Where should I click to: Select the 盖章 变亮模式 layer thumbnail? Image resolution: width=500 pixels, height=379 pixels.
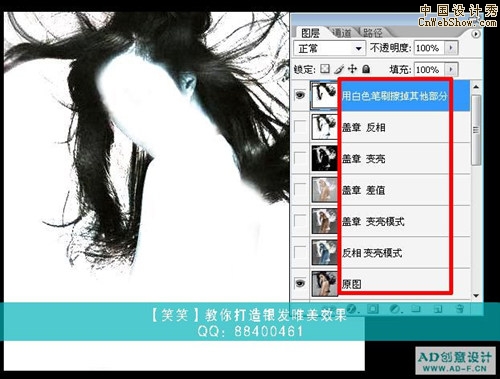[x=324, y=221]
